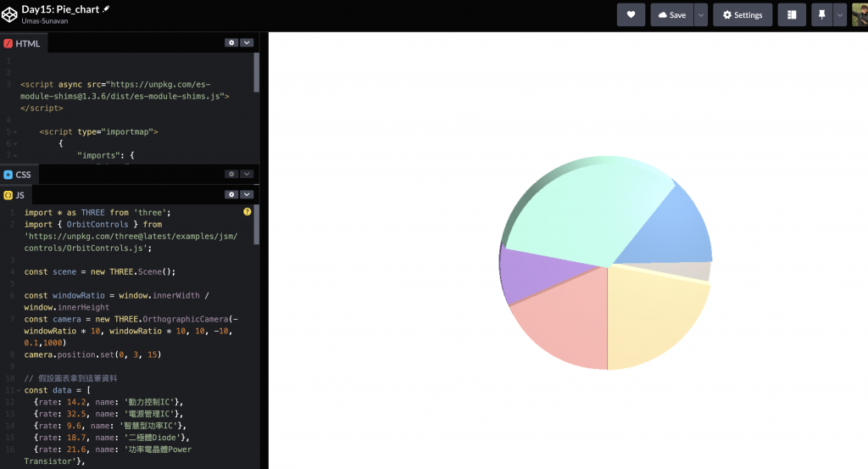Click the rate: 14.2 data row
The width and height of the screenshot is (868, 469).
tap(108, 402)
